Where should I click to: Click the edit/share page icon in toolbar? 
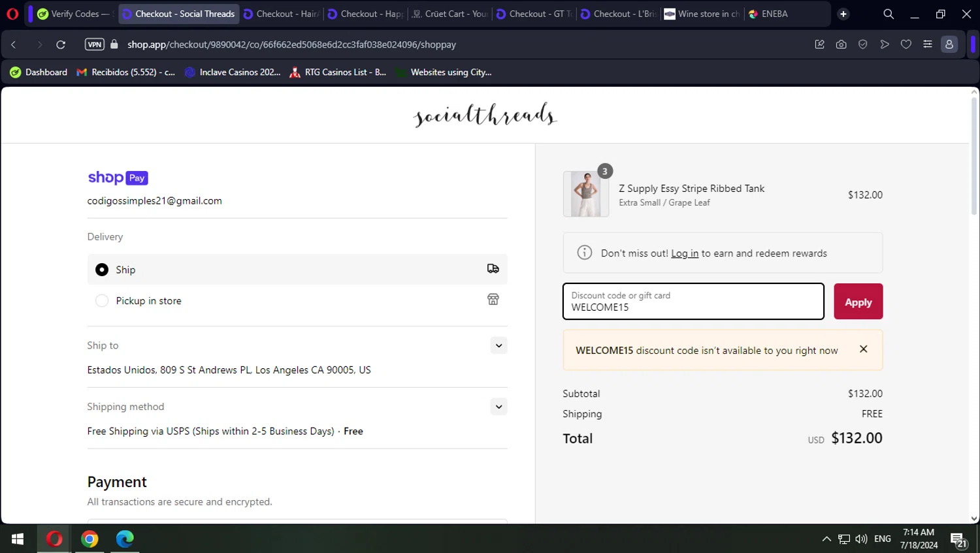tap(820, 44)
